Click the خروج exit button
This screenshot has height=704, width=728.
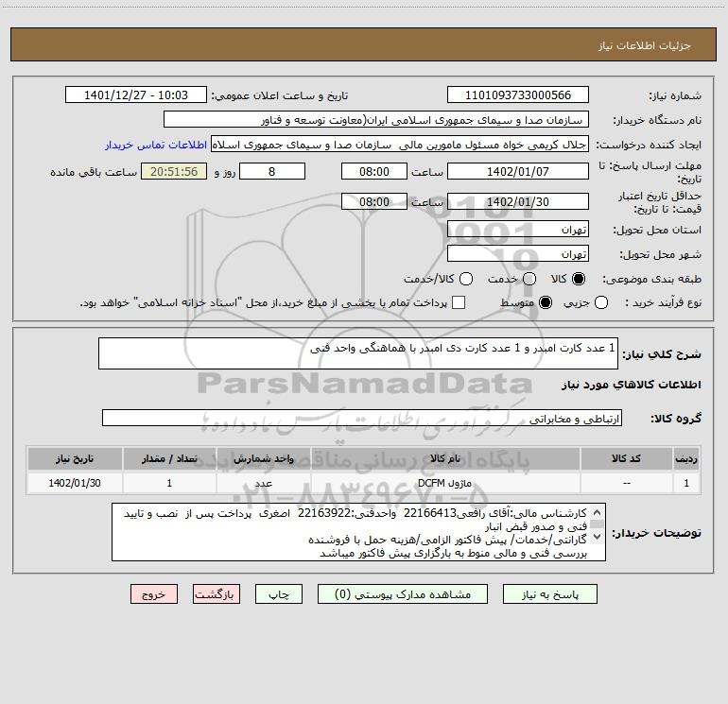point(154,594)
